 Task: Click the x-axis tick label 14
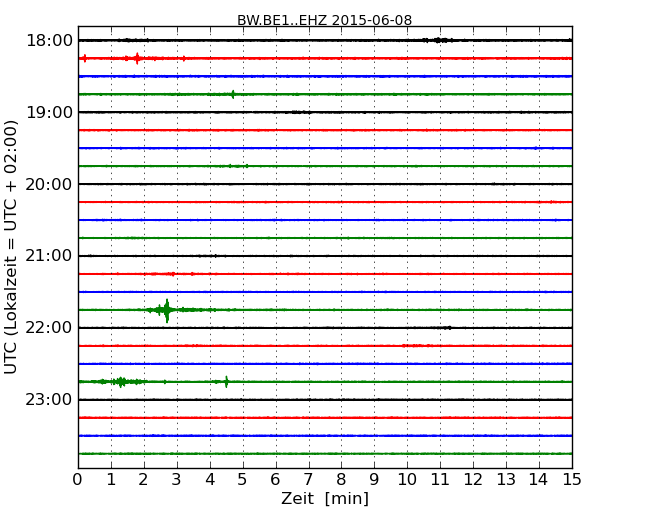538,480
